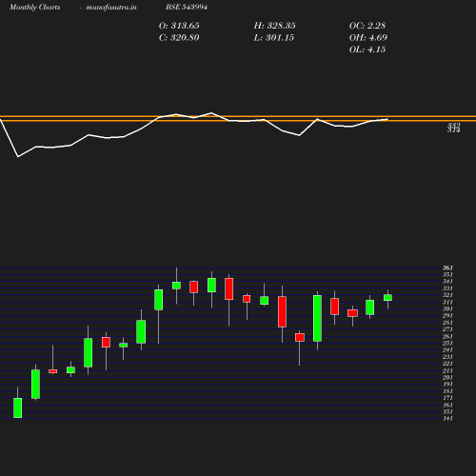Select the close value 'C: 320.80'
The image size is (476, 476).
(179, 38)
